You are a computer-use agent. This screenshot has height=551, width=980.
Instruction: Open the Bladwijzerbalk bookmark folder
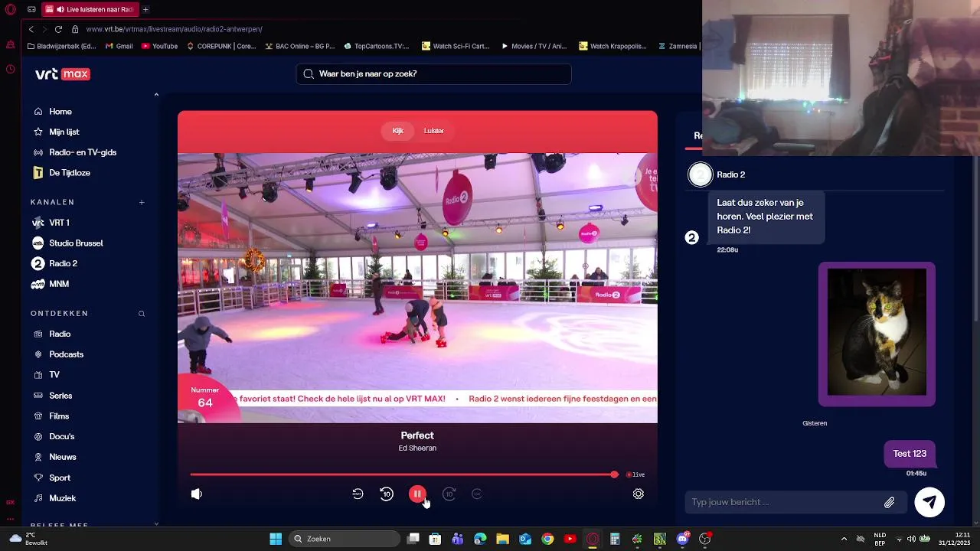pos(61,46)
